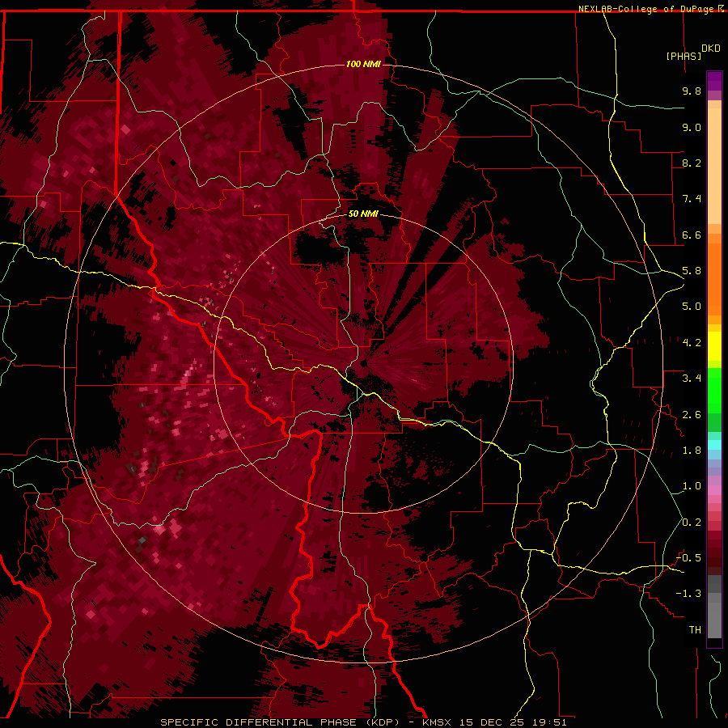Click the [PHAS] label near the legend
The height and width of the screenshot is (728, 728).
click(x=684, y=56)
